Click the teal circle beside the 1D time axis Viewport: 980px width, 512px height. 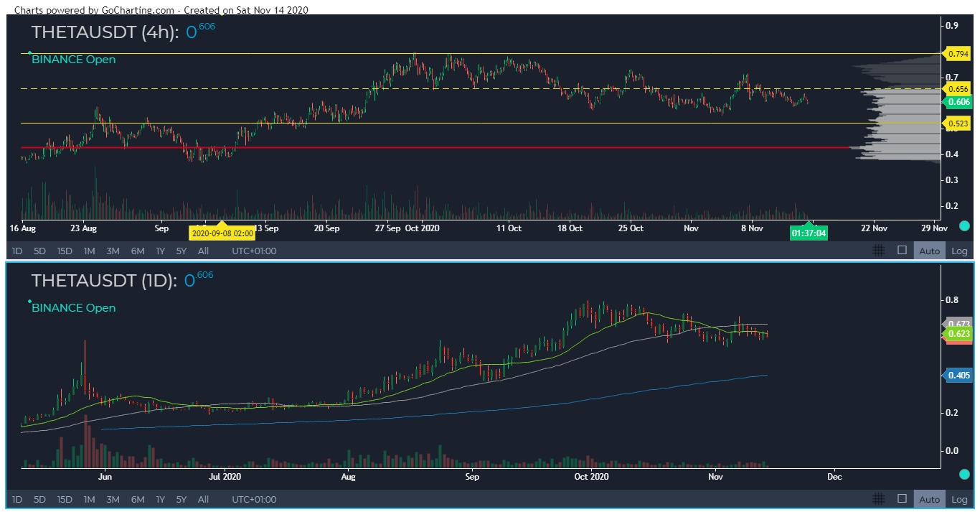964,474
